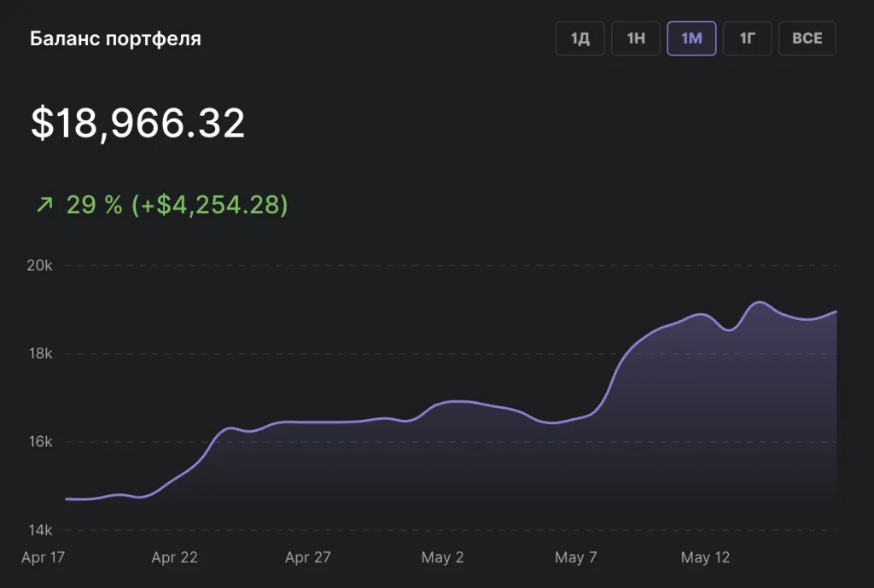Switch to the 1Н weekly range
Screen dimensions: 874x588
(x=636, y=38)
